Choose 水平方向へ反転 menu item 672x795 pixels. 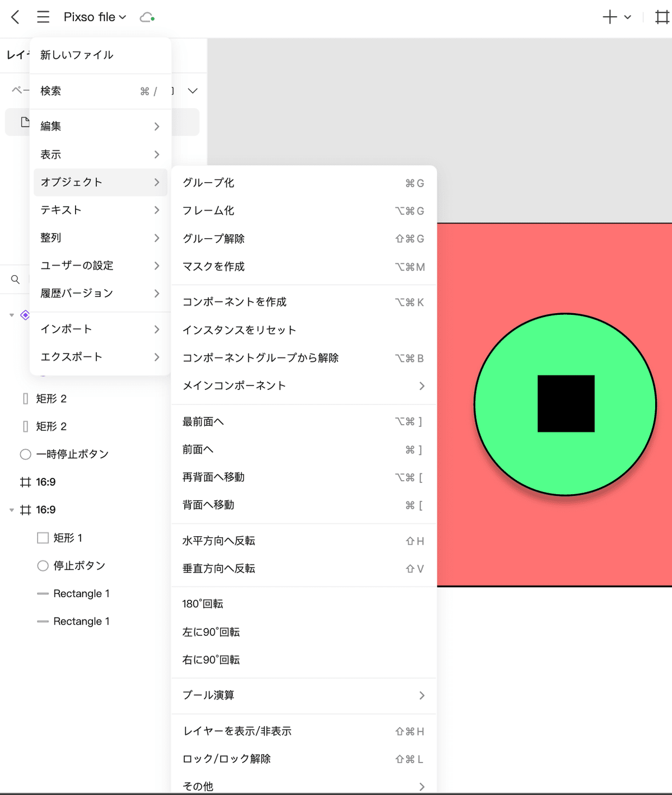(304, 541)
